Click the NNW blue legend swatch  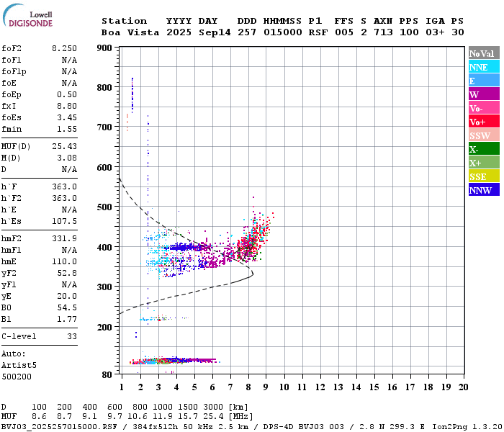click(x=484, y=189)
